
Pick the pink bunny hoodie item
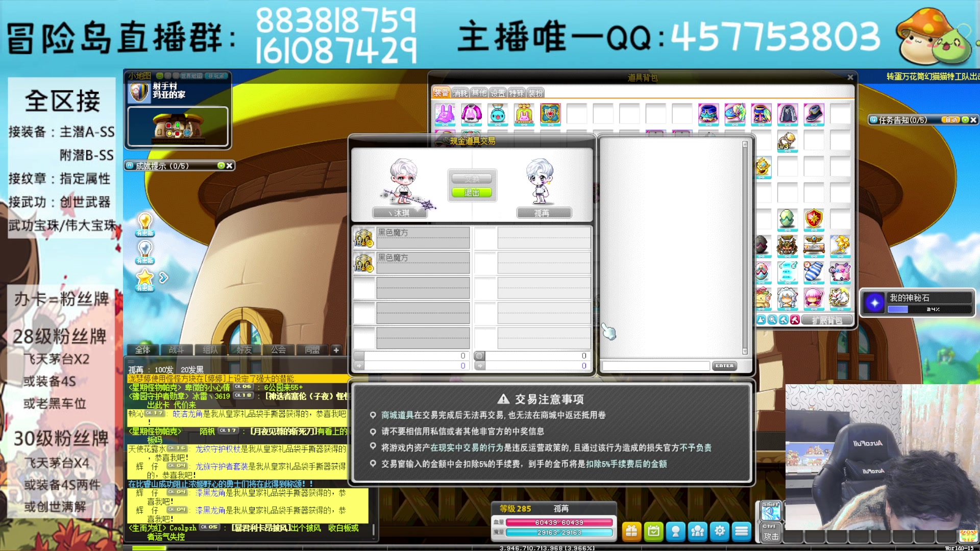[x=471, y=114]
